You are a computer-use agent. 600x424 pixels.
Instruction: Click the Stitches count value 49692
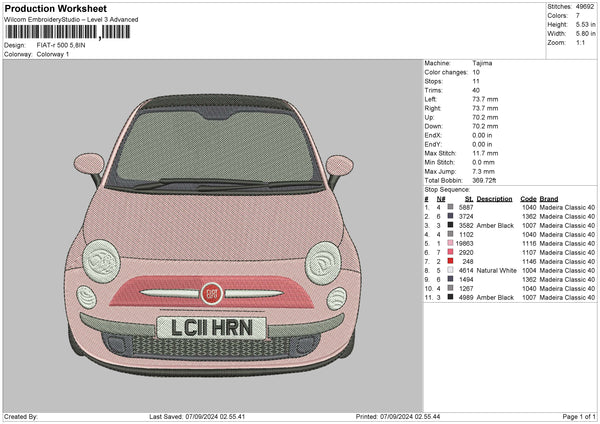[584, 6]
